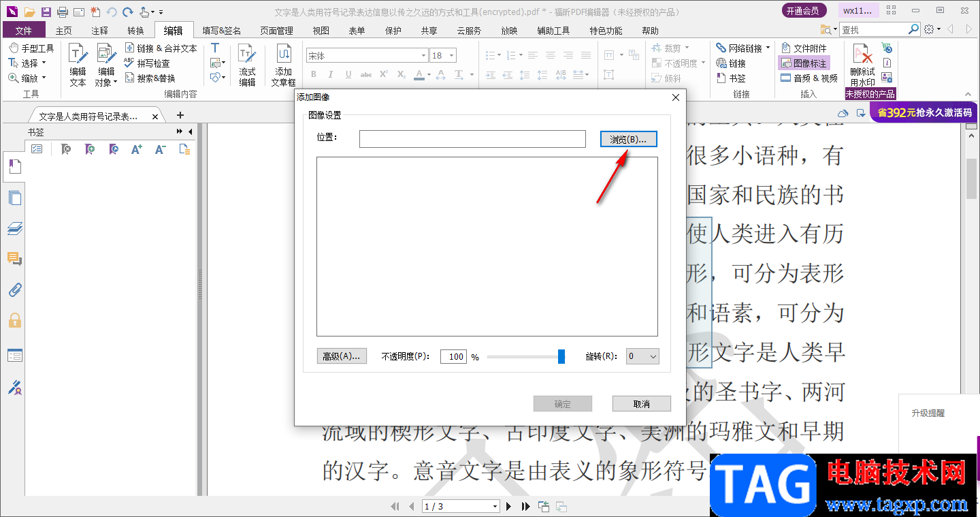980x517 pixels.
Task: Click the Audio & Video (音频 & 视频) button
Action: 809,78
